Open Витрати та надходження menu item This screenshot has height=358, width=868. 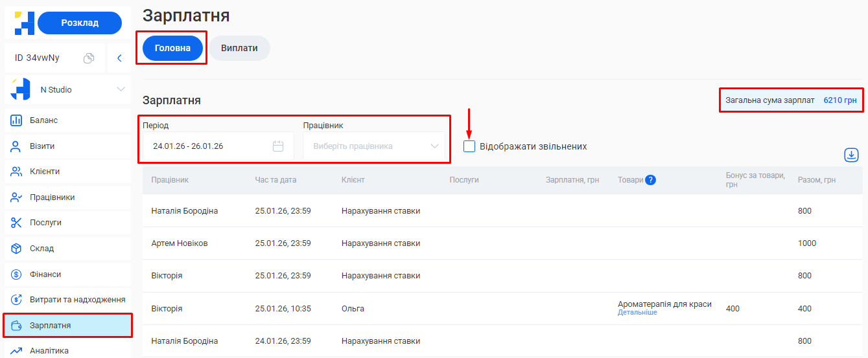click(77, 300)
